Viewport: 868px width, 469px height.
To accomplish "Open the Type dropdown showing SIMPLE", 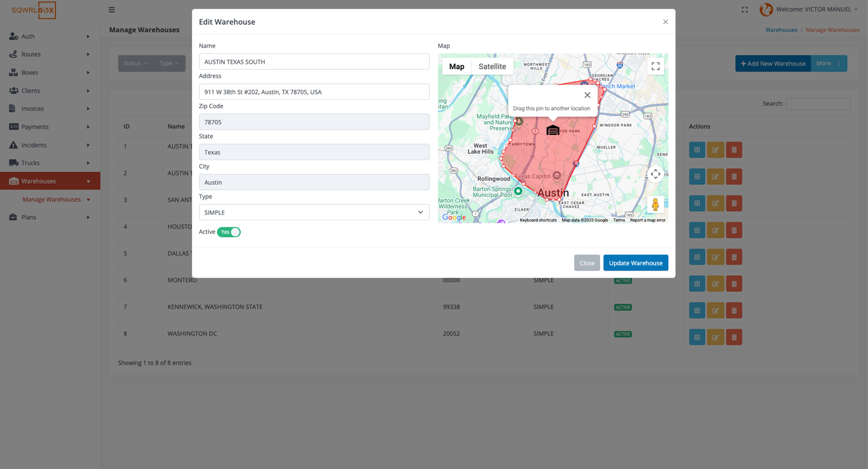I will (x=314, y=213).
